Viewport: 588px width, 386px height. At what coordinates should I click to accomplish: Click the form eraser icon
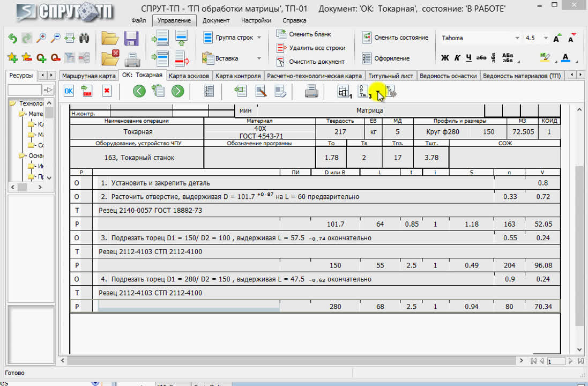[280, 91]
